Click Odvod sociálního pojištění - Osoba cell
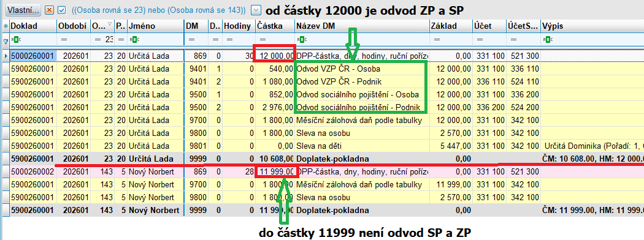The image size is (644, 240). click(362, 95)
